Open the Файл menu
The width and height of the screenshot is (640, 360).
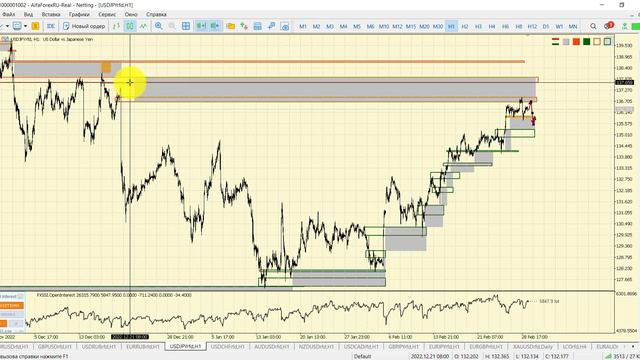point(8,14)
